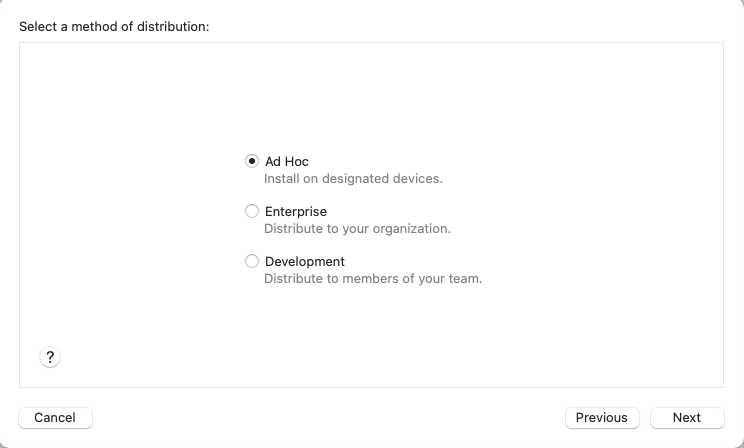This screenshot has height=448, width=744.
Task: Click the gray footer between Cancel and Previous
Action: coord(330,417)
